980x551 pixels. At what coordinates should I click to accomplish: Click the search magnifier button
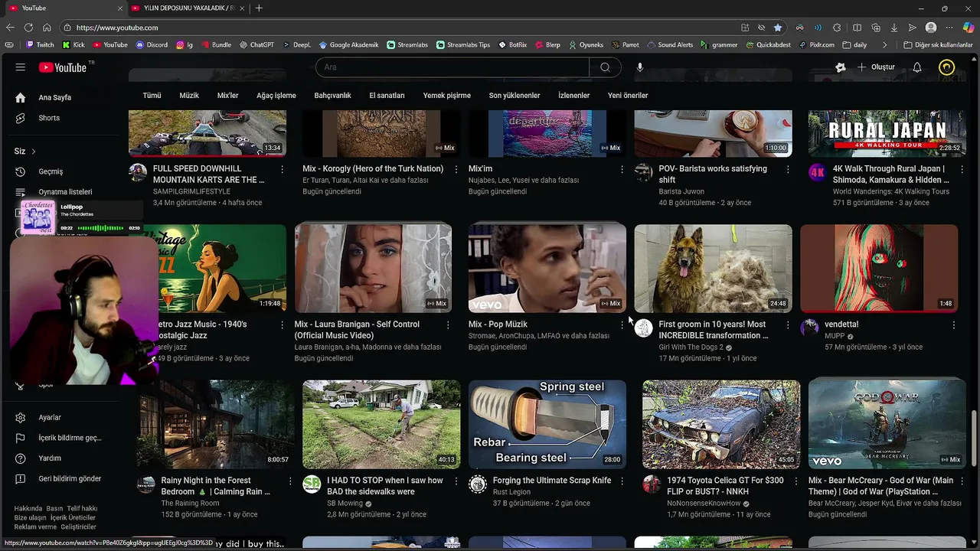click(605, 67)
